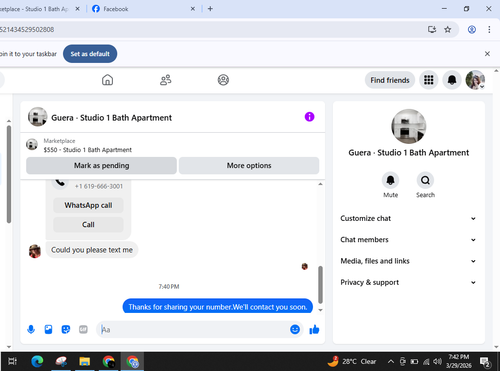Viewport: 500px width, 371px height.
Task: Open a new browser tab
Action: (210, 9)
